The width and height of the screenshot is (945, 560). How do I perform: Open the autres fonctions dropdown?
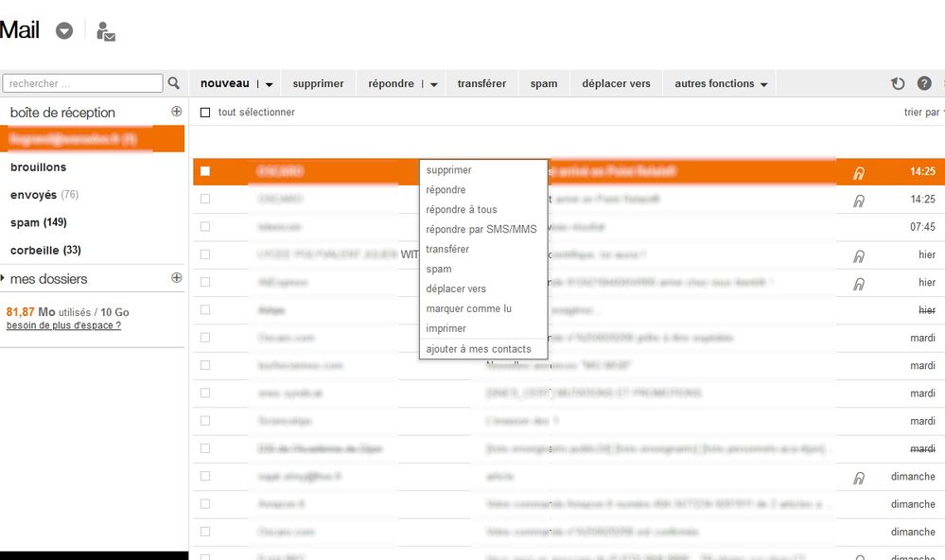point(720,84)
